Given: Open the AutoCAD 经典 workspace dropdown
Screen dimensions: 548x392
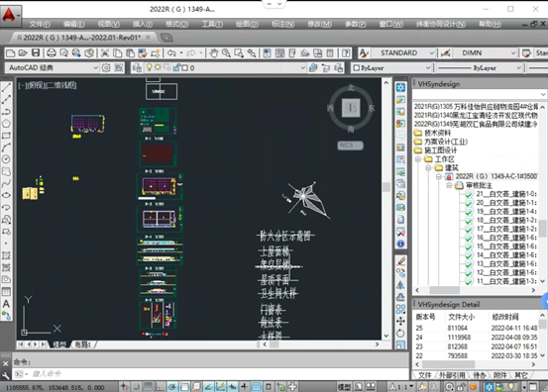Looking at the screenshot, I should [53, 67].
